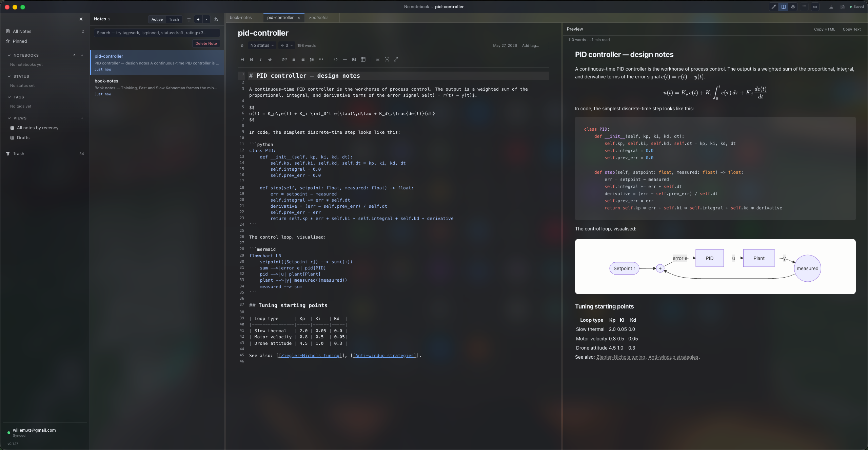Open the Drafts view
868x450 pixels.
(45, 137)
